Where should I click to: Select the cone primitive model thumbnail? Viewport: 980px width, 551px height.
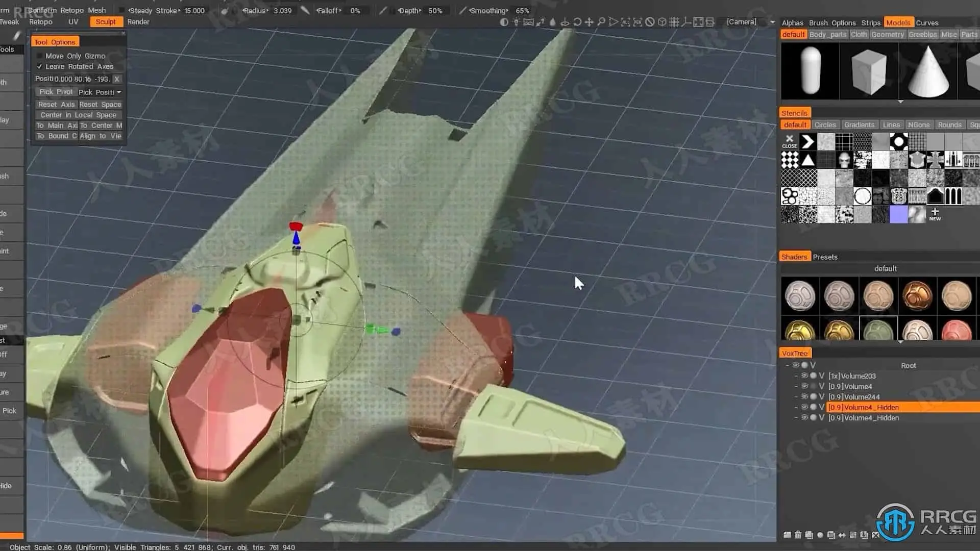[x=927, y=71]
